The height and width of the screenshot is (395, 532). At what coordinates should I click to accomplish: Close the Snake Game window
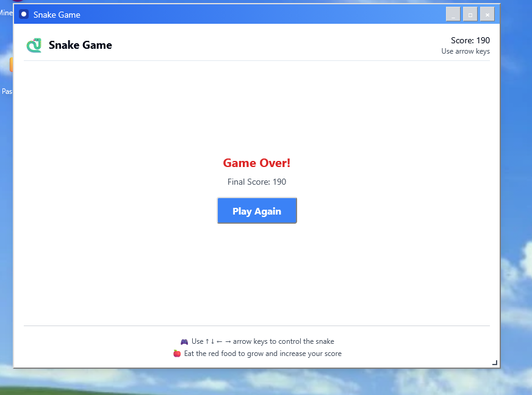coord(487,14)
